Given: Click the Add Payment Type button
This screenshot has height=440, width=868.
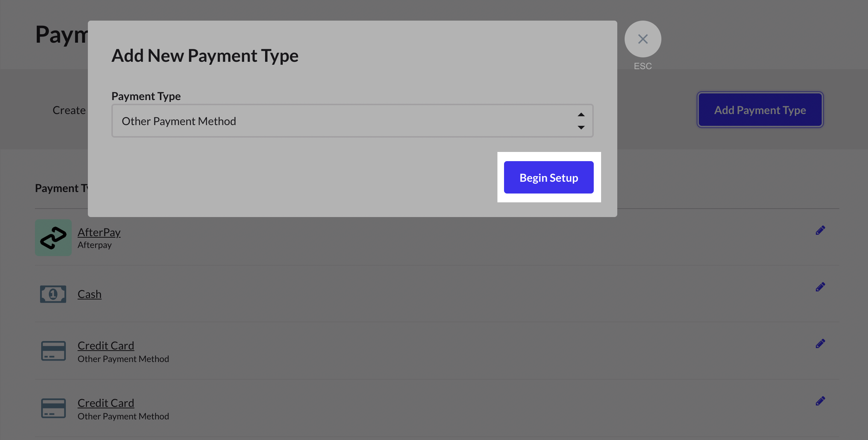Looking at the screenshot, I should (760, 110).
